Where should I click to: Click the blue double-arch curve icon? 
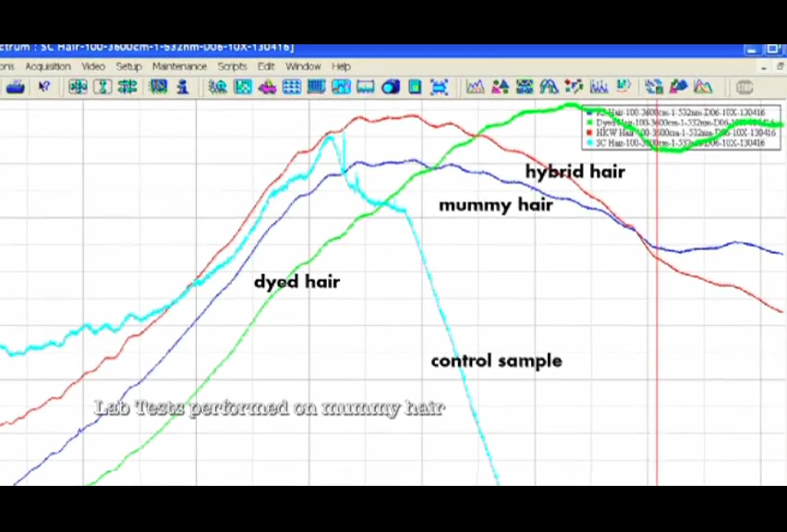[x=549, y=87]
